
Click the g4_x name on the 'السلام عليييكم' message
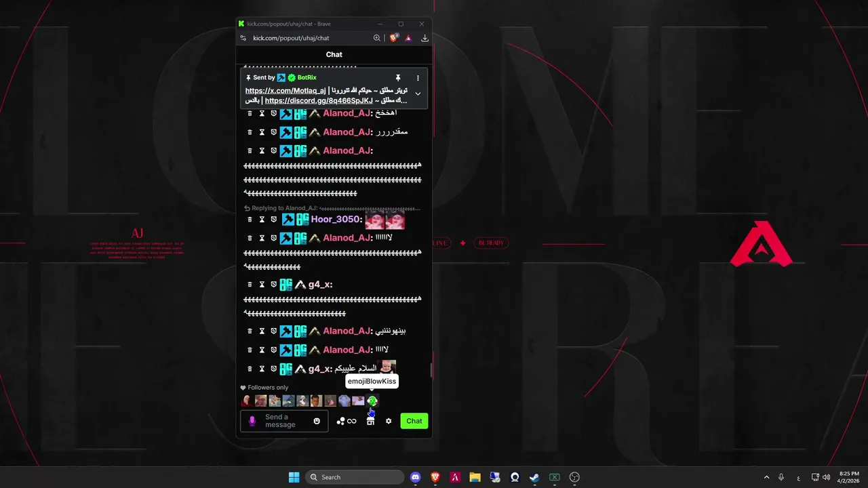(320, 369)
